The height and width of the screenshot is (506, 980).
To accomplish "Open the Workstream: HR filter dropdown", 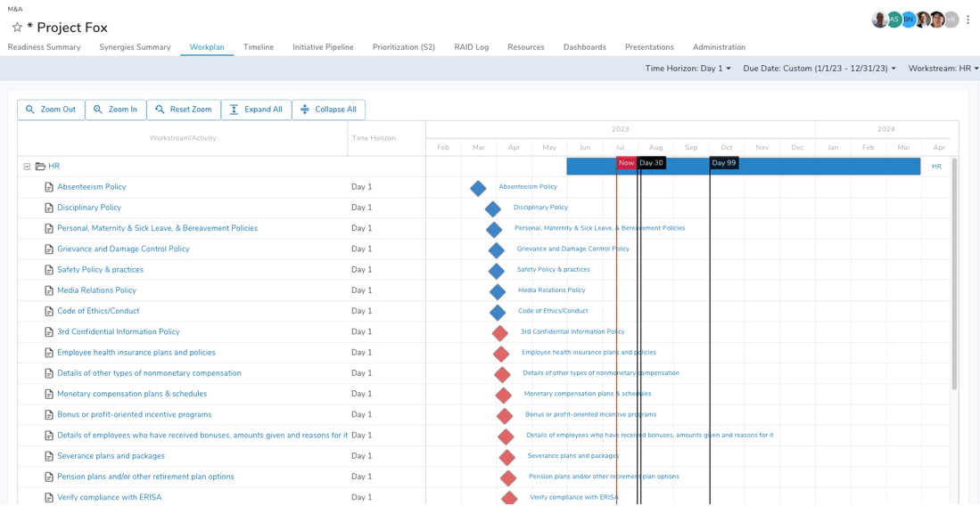I will pyautogui.click(x=943, y=69).
